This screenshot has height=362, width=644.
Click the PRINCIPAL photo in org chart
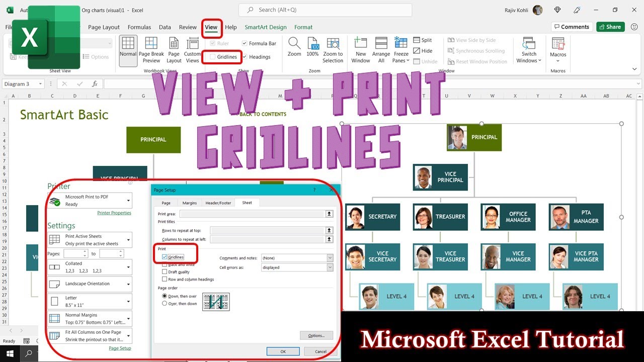point(457,137)
